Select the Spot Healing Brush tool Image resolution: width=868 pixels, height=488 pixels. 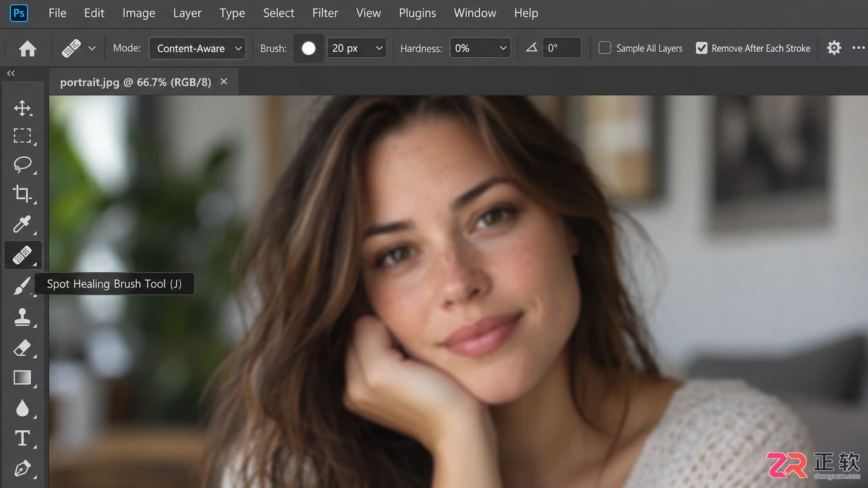tap(22, 255)
